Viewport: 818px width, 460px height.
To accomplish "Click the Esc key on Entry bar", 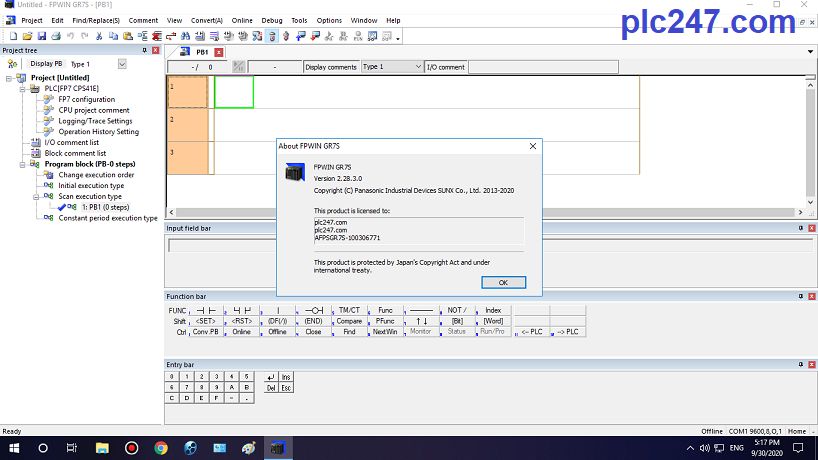I will click(286, 388).
